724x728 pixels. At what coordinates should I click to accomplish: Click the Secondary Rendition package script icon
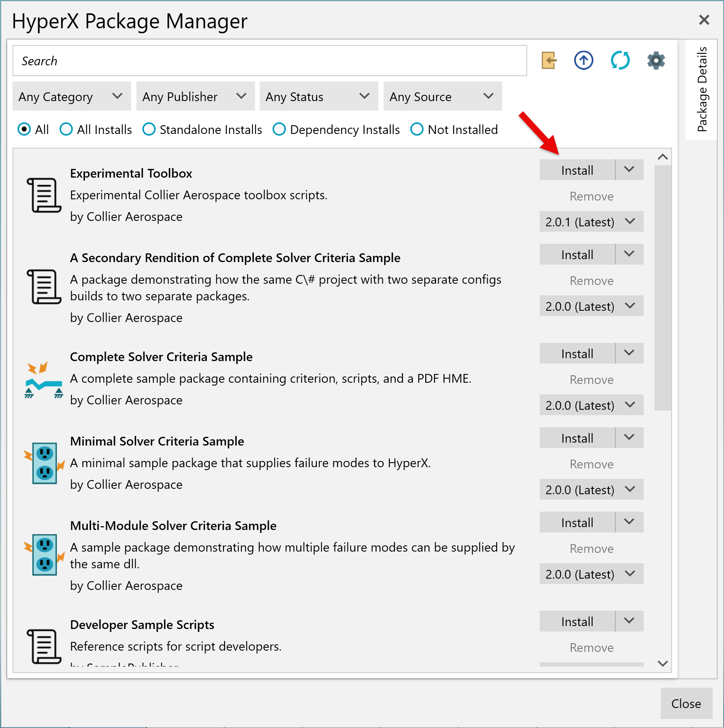tap(44, 287)
